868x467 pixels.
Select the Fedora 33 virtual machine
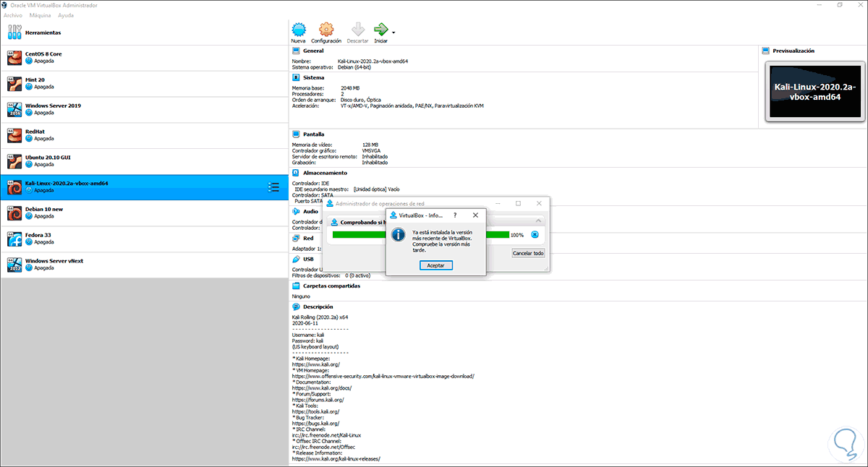click(x=145, y=239)
